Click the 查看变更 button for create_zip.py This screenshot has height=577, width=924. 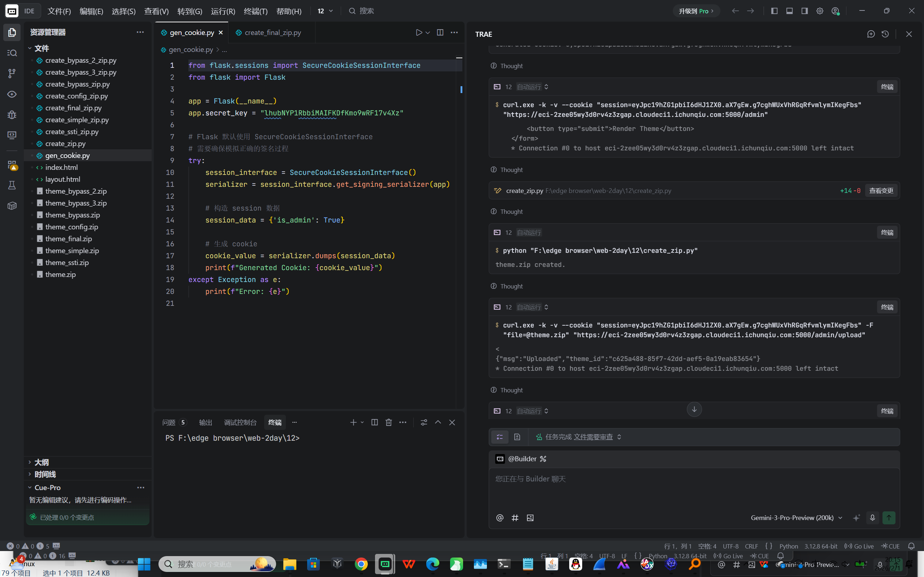(x=881, y=190)
